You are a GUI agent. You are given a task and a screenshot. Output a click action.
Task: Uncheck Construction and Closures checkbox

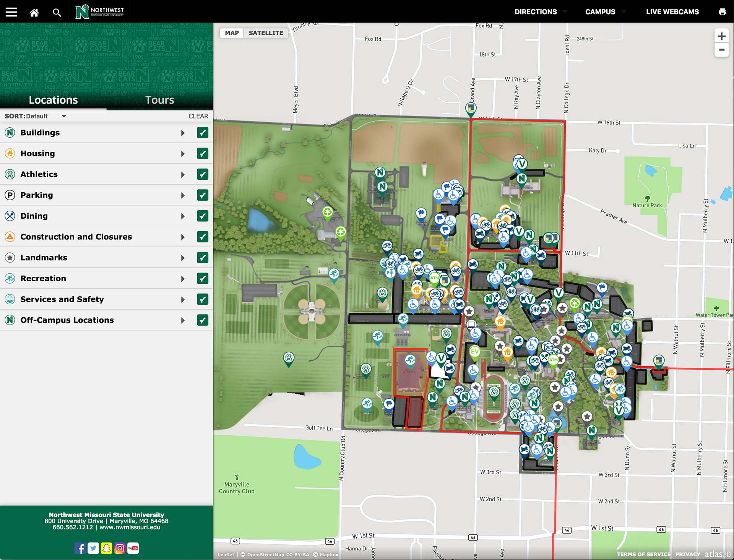pos(203,237)
